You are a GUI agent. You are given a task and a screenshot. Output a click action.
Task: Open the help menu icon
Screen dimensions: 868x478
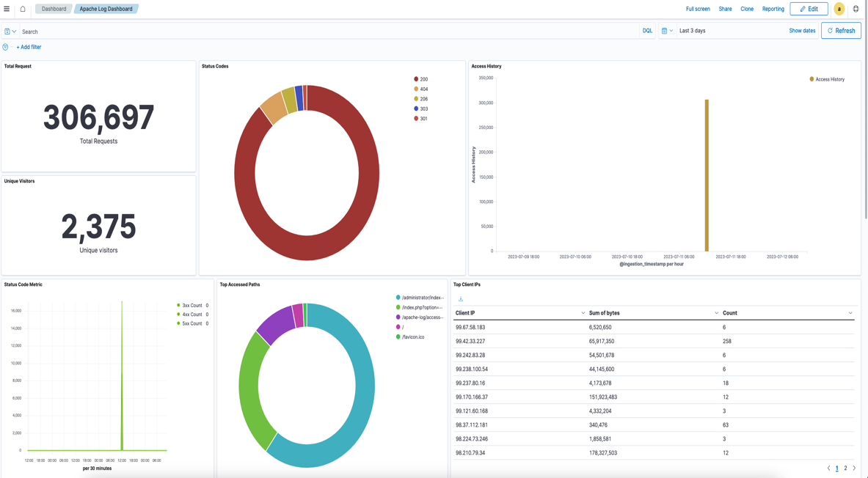coord(856,9)
